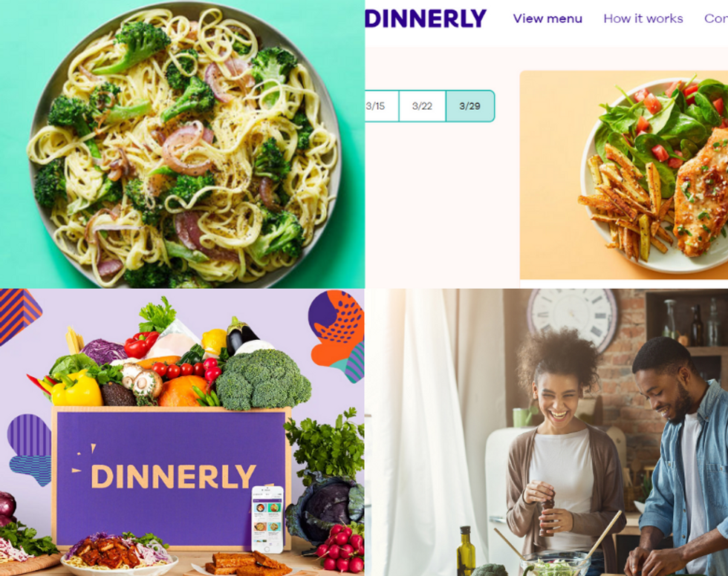The height and width of the screenshot is (576, 728).
Task: Click the DINNERLY text on purple box
Action: (173, 476)
